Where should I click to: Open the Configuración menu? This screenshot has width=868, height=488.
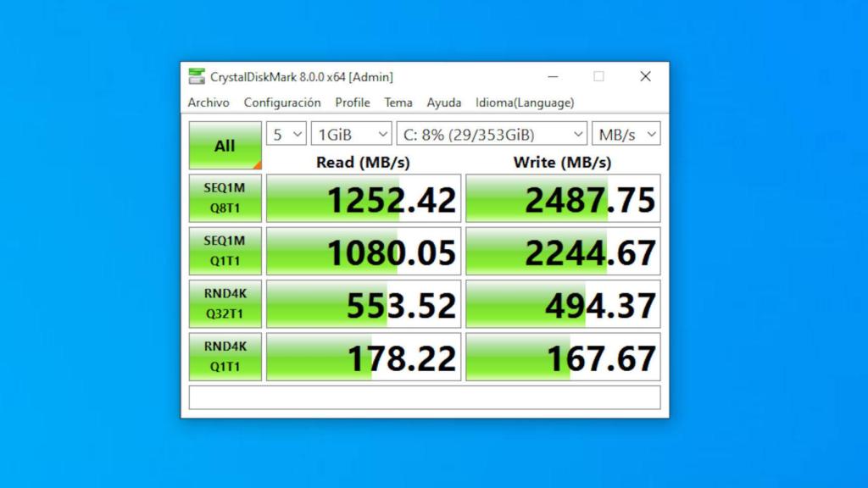pyautogui.click(x=282, y=103)
